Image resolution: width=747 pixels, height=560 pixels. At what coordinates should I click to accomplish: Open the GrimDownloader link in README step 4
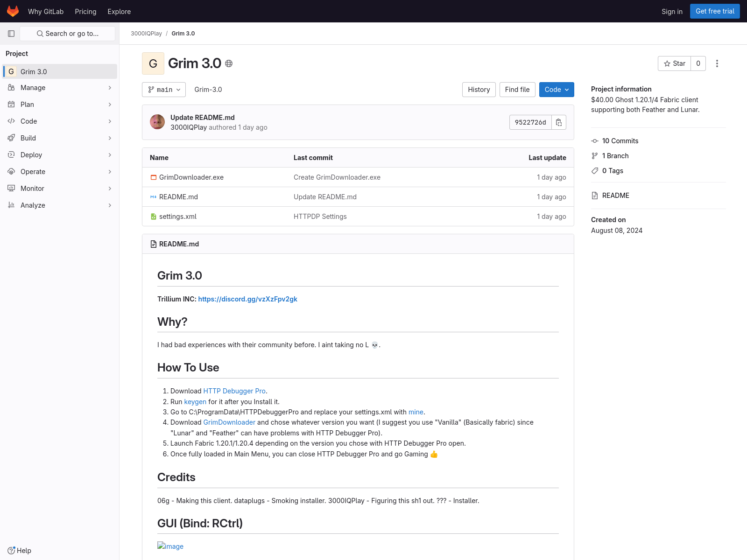(x=229, y=422)
